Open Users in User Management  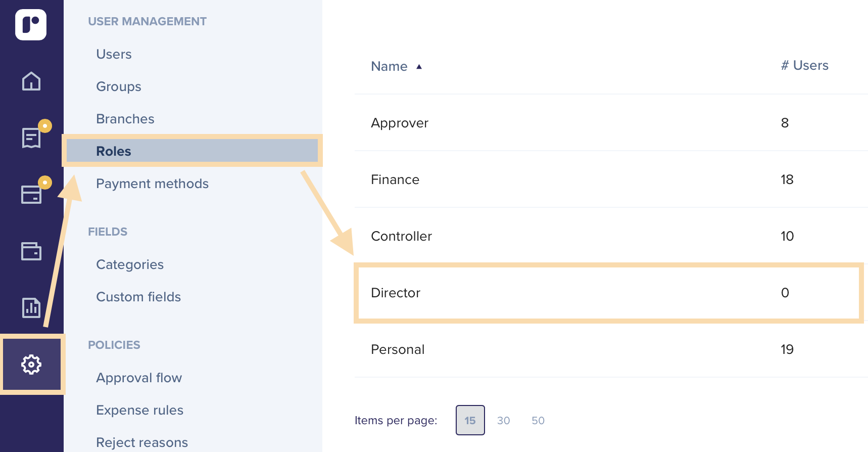(114, 54)
